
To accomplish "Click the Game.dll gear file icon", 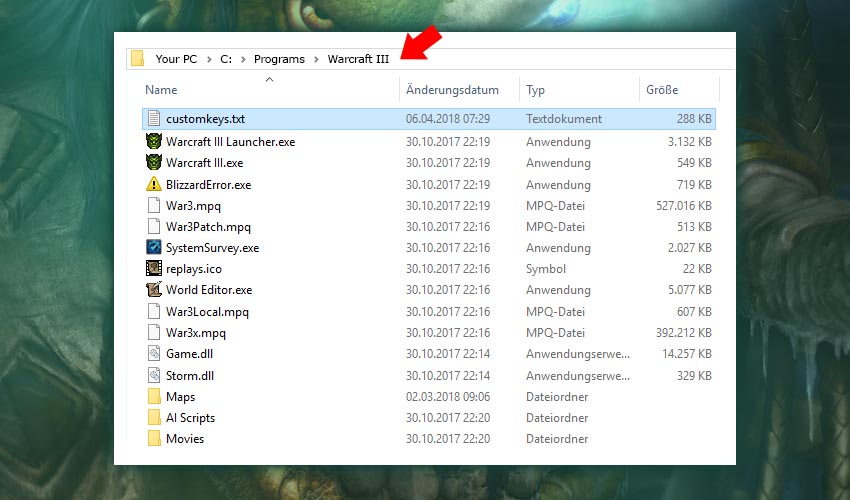I will (x=154, y=354).
